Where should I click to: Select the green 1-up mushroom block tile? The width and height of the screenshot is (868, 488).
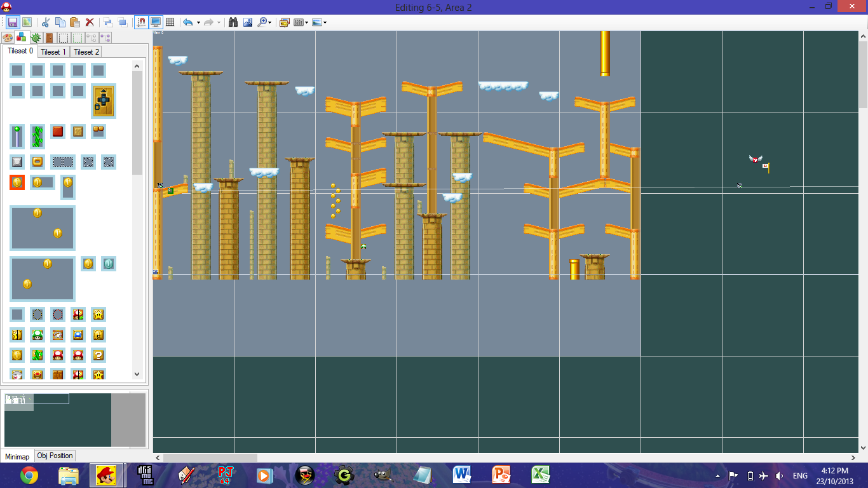click(37, 335)
